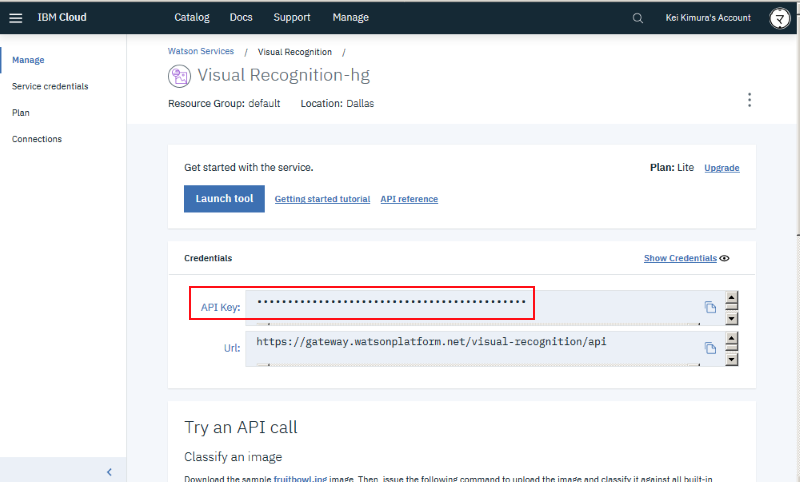Open the hamburger navigation menu
800x482 pixels.
point(16,18)
